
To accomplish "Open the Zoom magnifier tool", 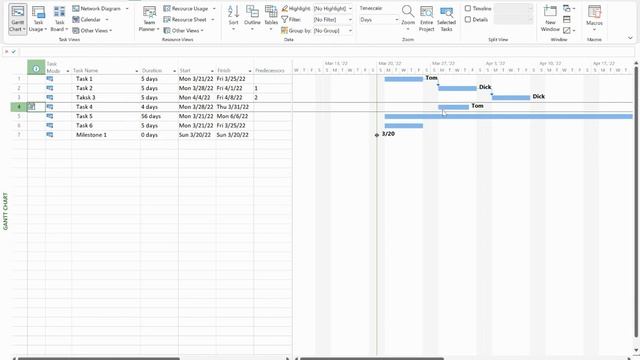I will (408, 18).
